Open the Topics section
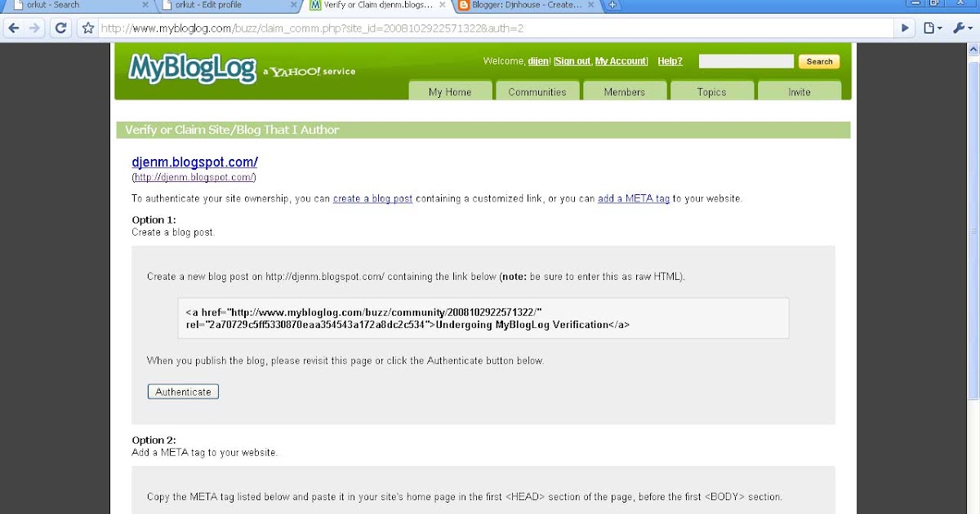The height and width of the screenshot is (514, 980). [711, 91]
